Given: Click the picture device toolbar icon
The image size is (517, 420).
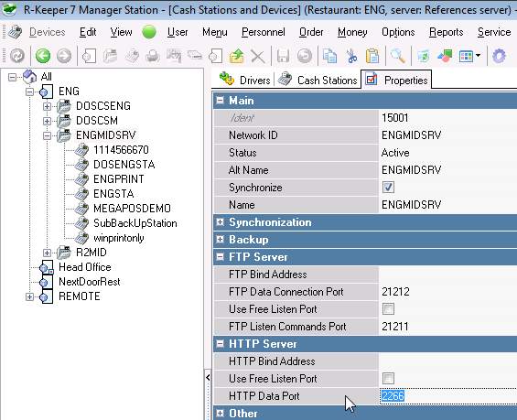Looking at the screenshot, I should point(174,56).
